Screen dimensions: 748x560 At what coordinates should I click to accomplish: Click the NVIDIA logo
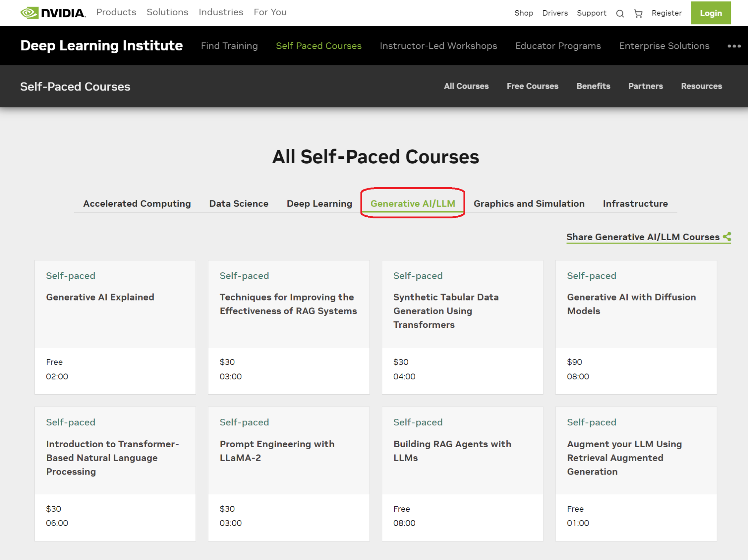(52, 12)
